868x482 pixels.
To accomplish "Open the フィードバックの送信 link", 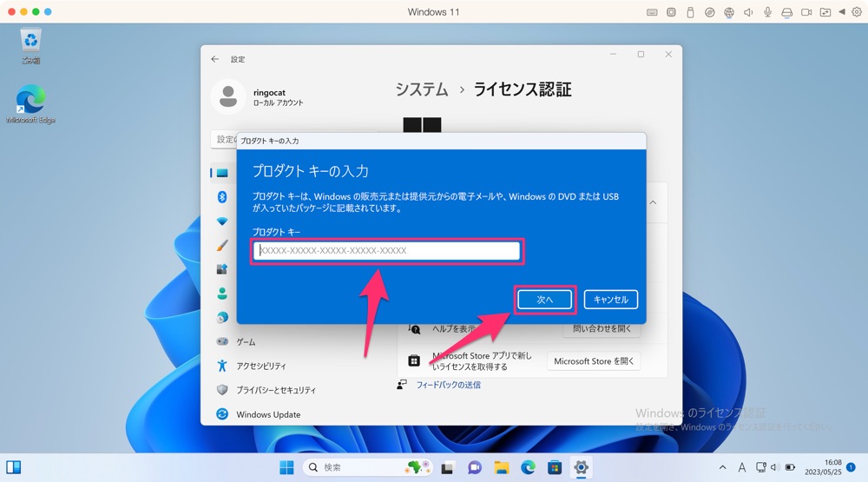I will tap(449, 385).
